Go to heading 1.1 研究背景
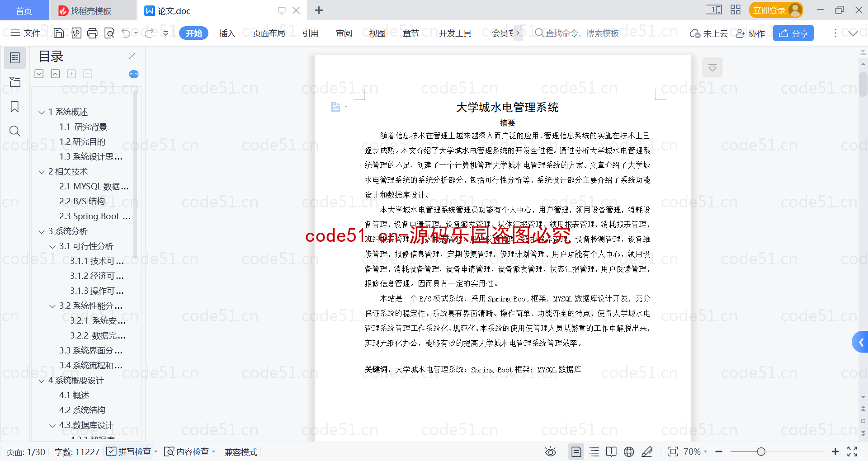 83,127
